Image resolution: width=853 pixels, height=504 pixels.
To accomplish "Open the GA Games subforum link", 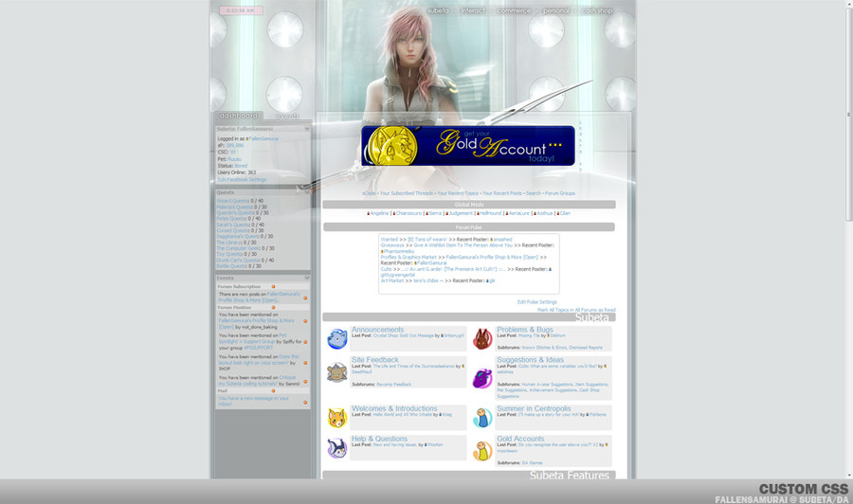I will 532,463.
